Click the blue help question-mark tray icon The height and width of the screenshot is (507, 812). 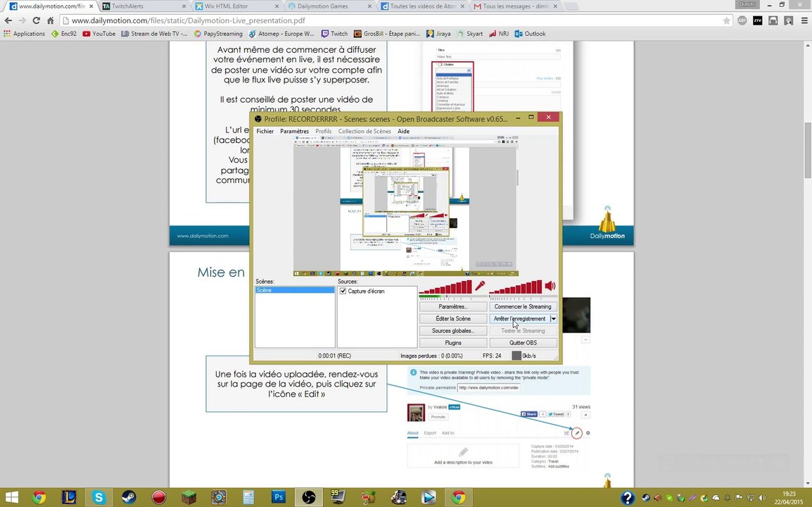point(627,498)
